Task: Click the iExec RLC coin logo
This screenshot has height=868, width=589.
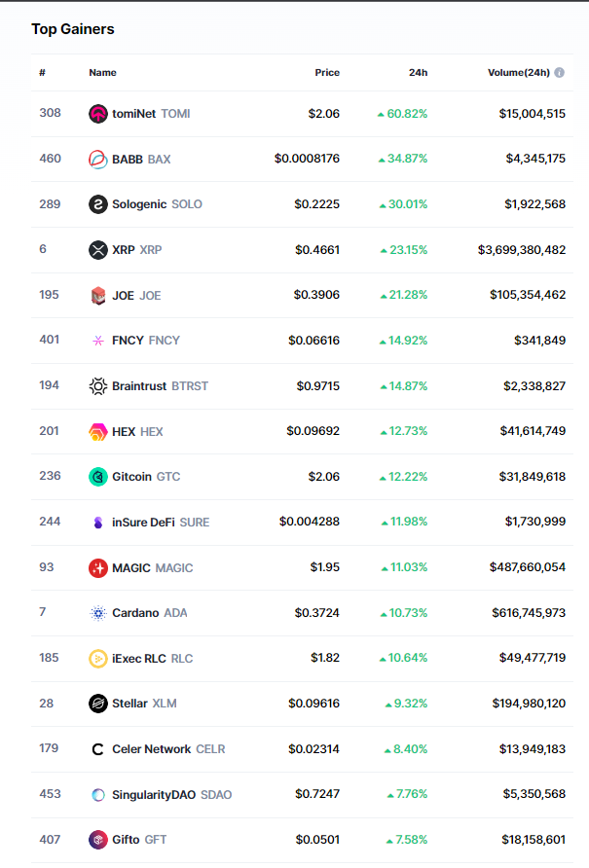Action: coord(97,659)
